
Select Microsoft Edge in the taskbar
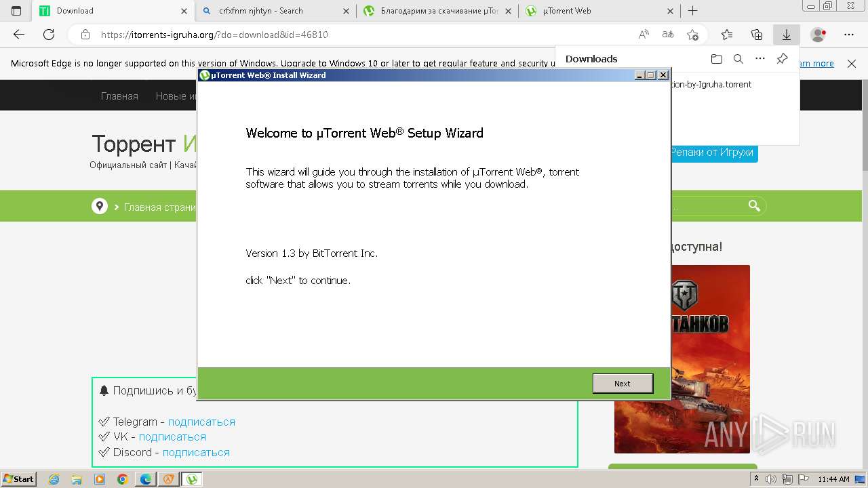(145, 479)
